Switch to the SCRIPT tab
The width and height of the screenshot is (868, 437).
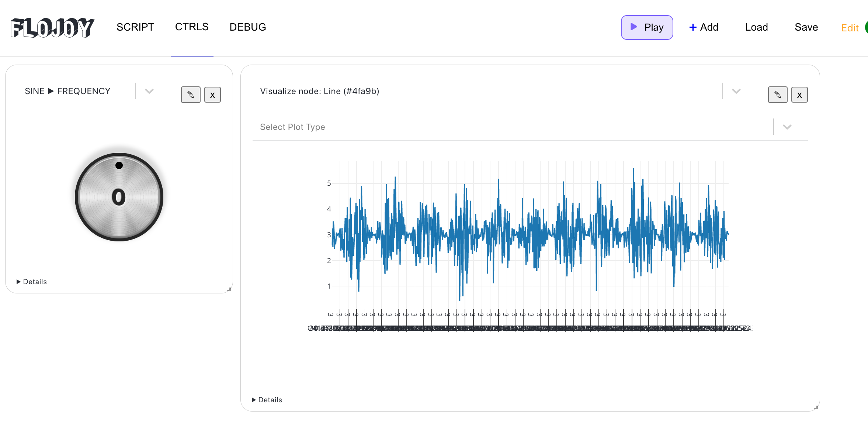click(135, 27)
